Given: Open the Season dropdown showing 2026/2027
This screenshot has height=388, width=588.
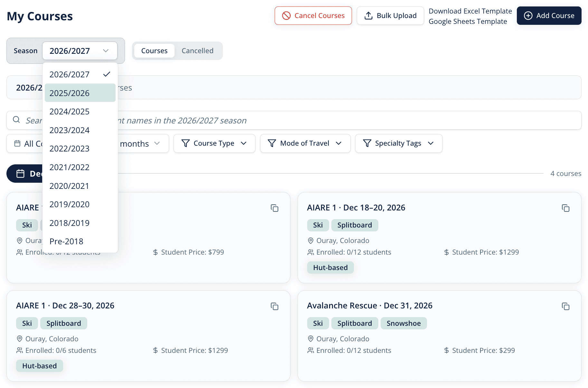Looking at the screenshot, I should [x=80, y=51].
